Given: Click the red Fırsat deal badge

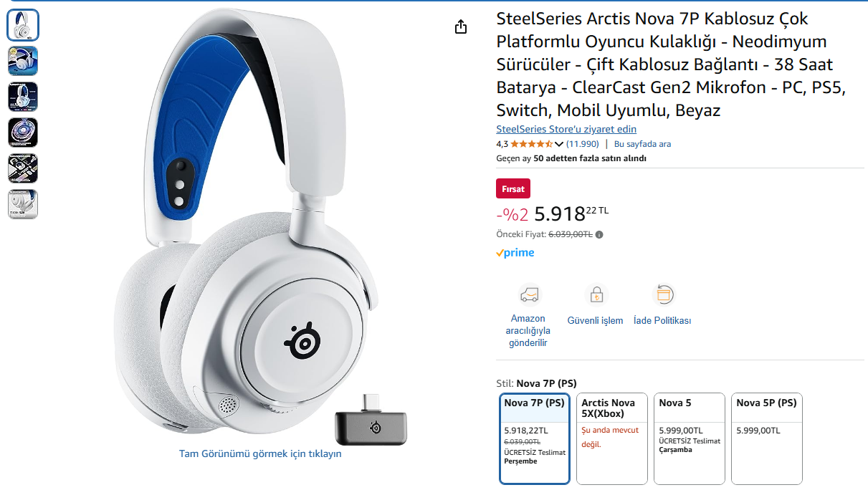Looking at the screenshot, I should point(513,189).
